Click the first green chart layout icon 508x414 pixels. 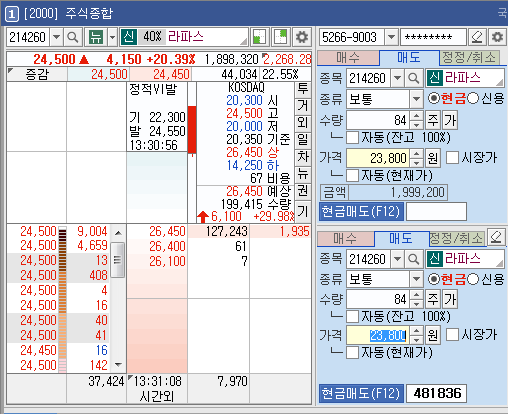(x=259, y=37)
